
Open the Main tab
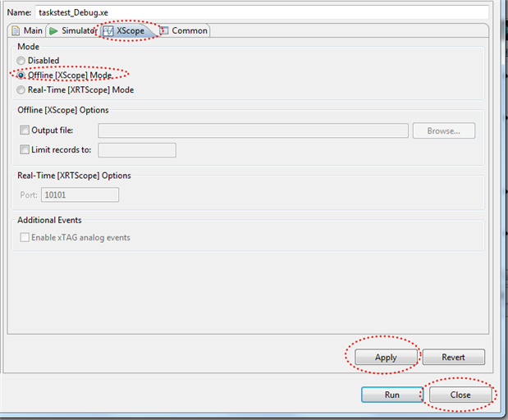point(27,31)
